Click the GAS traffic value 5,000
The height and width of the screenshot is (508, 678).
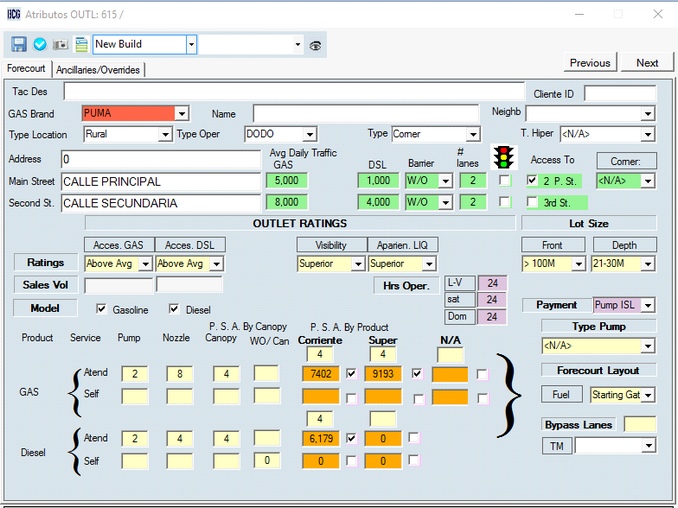pyautogui.click(x=287, y=181)
